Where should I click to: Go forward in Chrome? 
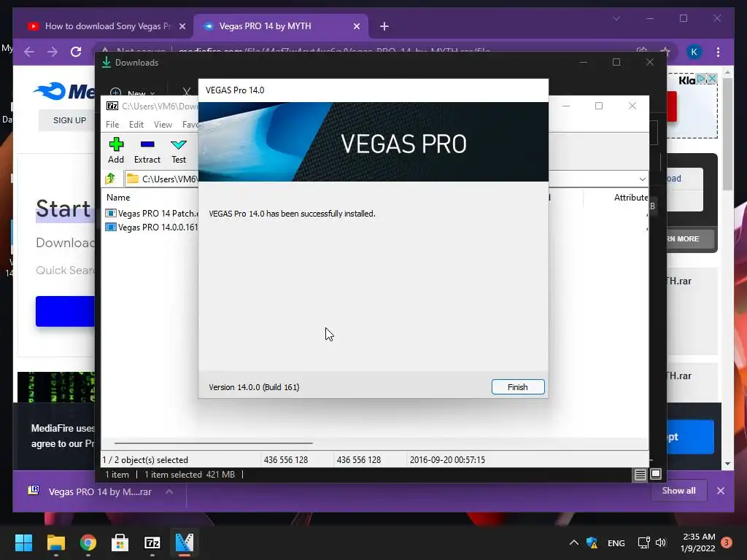point(53,52)
